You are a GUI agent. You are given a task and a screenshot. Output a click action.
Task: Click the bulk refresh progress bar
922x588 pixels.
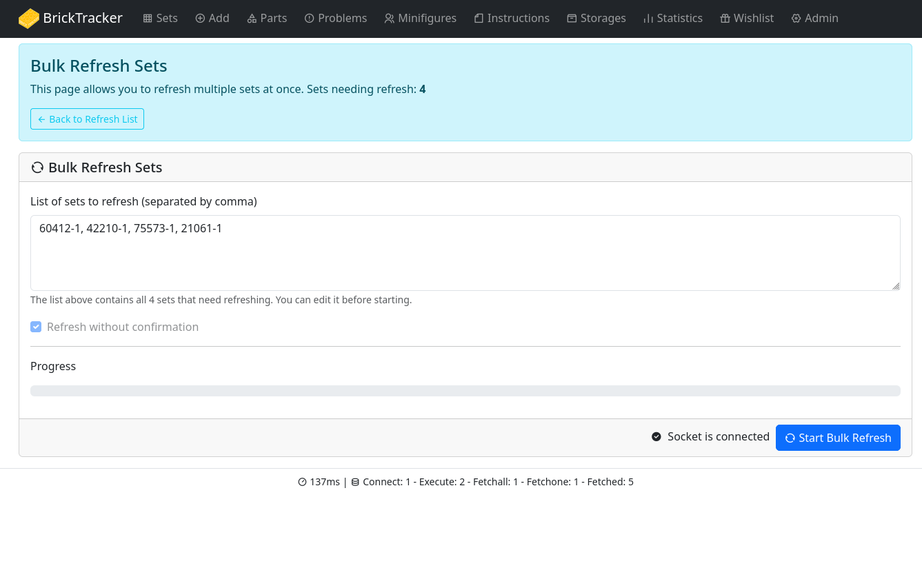tap(465, 391)
